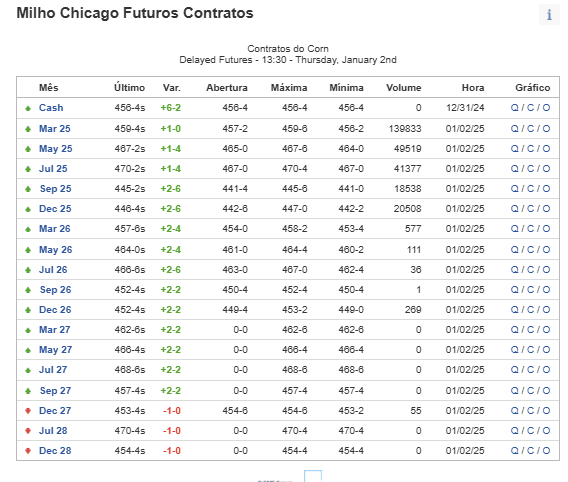Click the green up arrow beside Mar 25
Viewport: 568px width, 482px height.
[x=28, y=129]
